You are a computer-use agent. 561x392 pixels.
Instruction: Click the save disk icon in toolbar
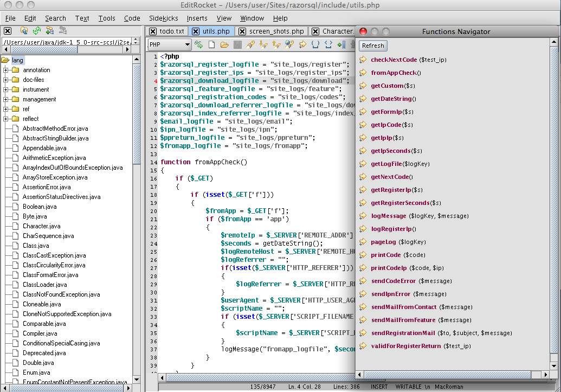[x=237, y=44]
